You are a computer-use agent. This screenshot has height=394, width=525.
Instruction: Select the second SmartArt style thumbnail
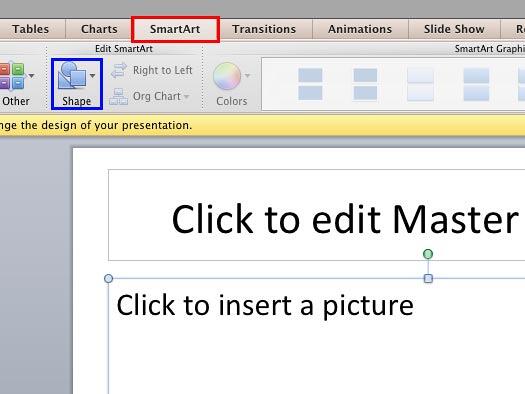point(365,84)
